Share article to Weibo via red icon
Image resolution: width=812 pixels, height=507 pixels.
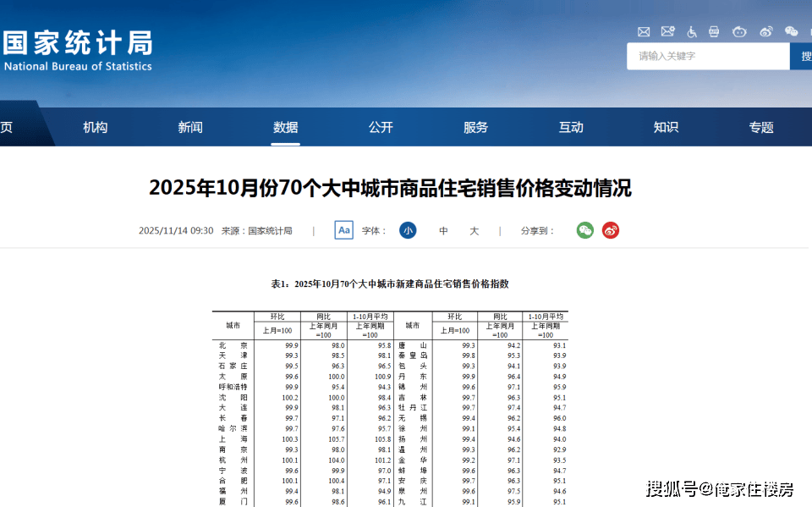611,230
